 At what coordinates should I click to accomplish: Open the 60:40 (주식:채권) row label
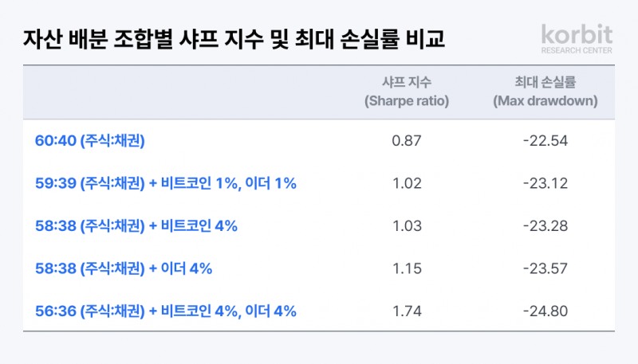pos(90,141)
